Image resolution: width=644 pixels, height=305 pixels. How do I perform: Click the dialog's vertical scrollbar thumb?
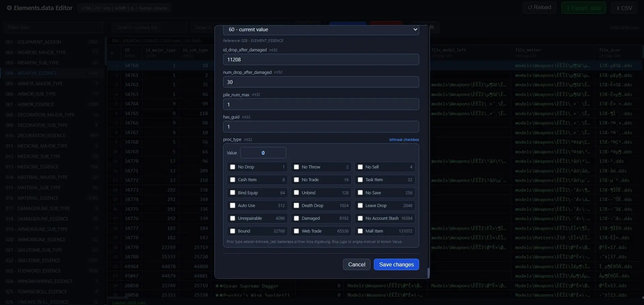[x=428, y=273]
